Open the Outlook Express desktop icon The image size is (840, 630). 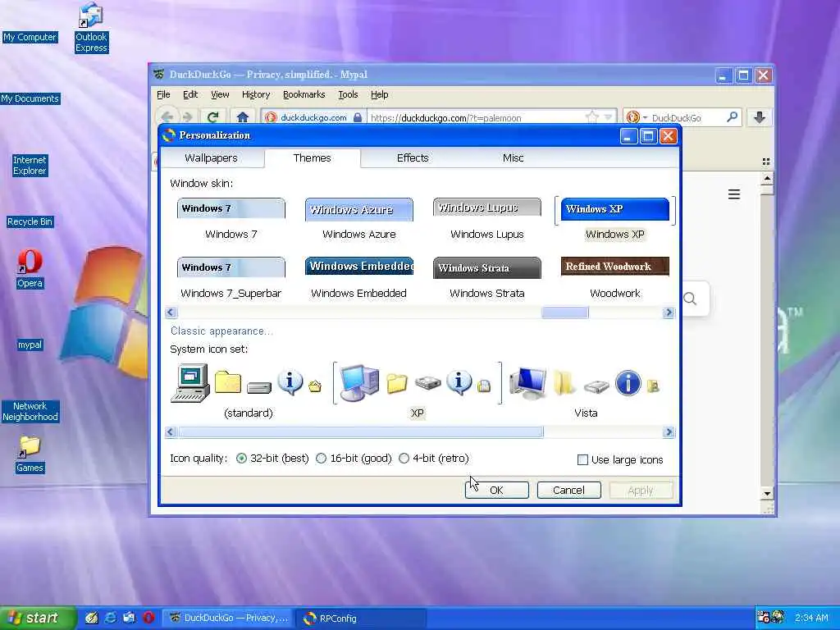click(x=91, y=28)
